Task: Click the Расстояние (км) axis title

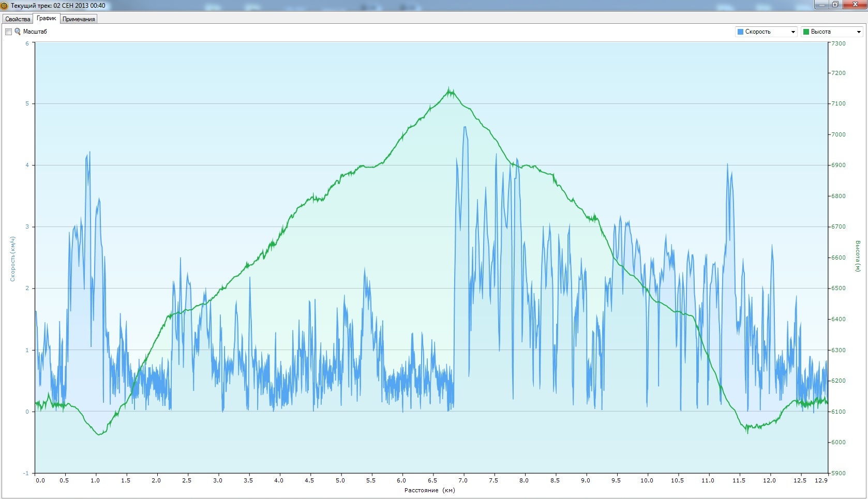Action: (429, 490)
